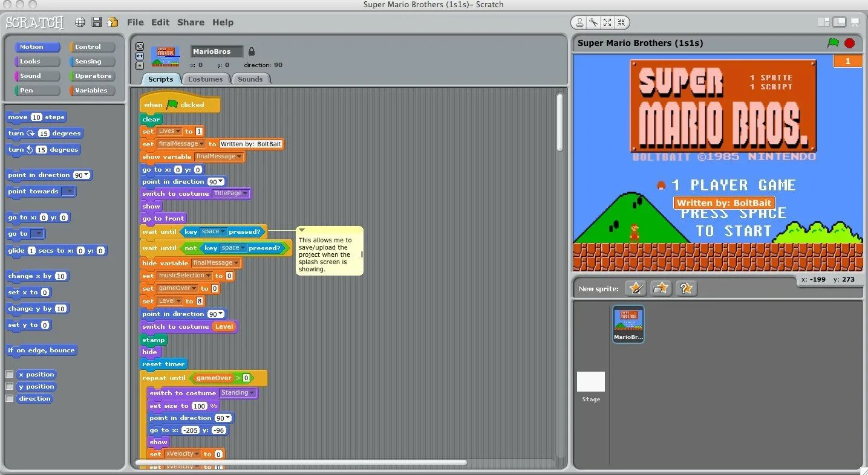Open the Sound blocks category
This screenshot has height=475, width=868.
click(37, 76)
